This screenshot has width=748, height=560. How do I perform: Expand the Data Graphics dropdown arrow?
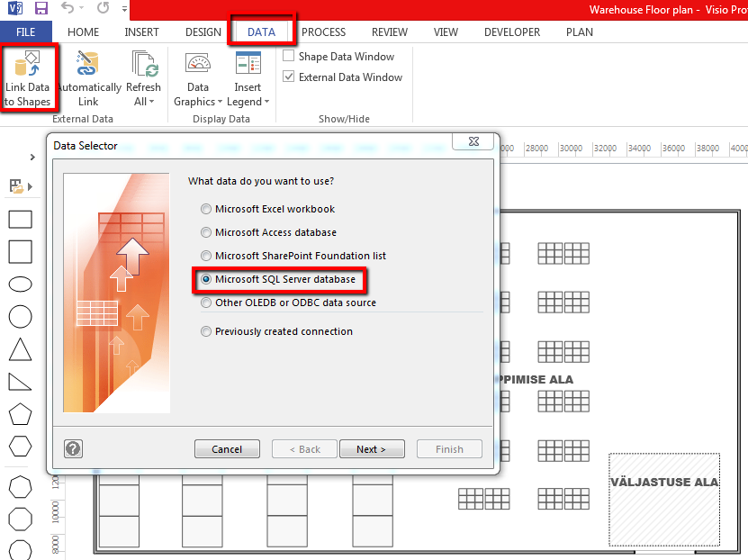[x=220, y=102]
